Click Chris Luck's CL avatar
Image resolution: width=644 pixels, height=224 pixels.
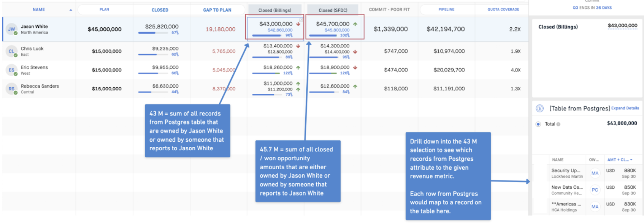(11, 51)
